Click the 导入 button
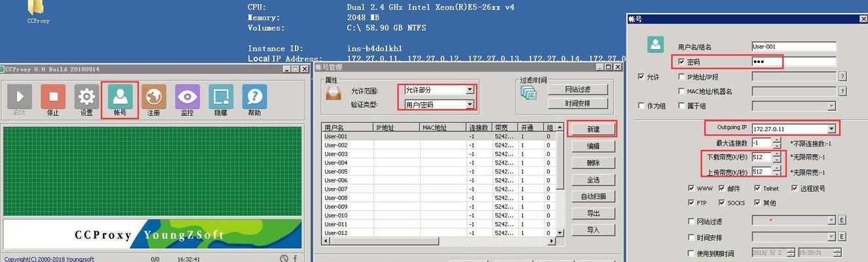 tap(593, 230)
